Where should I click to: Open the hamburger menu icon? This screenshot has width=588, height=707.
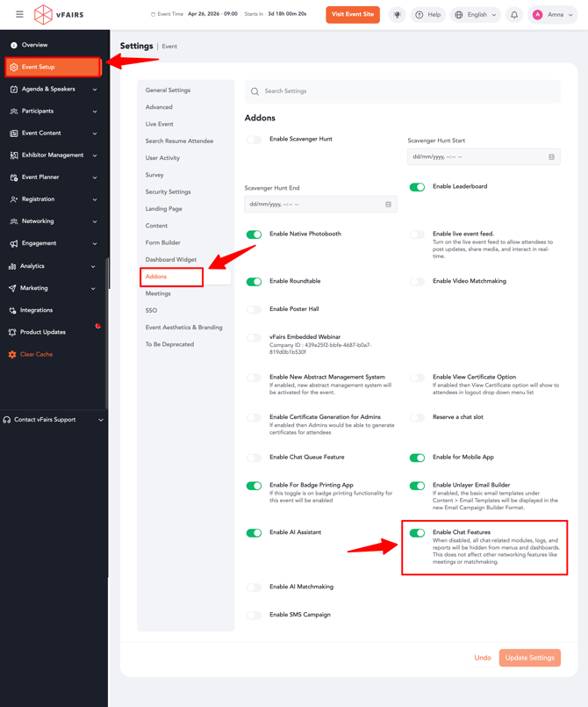[x=19, y=14]
